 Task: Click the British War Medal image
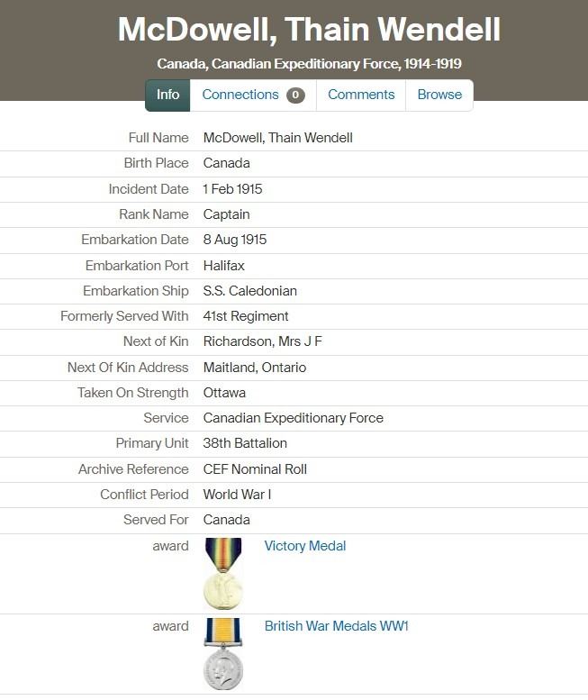tap(223, 653)
